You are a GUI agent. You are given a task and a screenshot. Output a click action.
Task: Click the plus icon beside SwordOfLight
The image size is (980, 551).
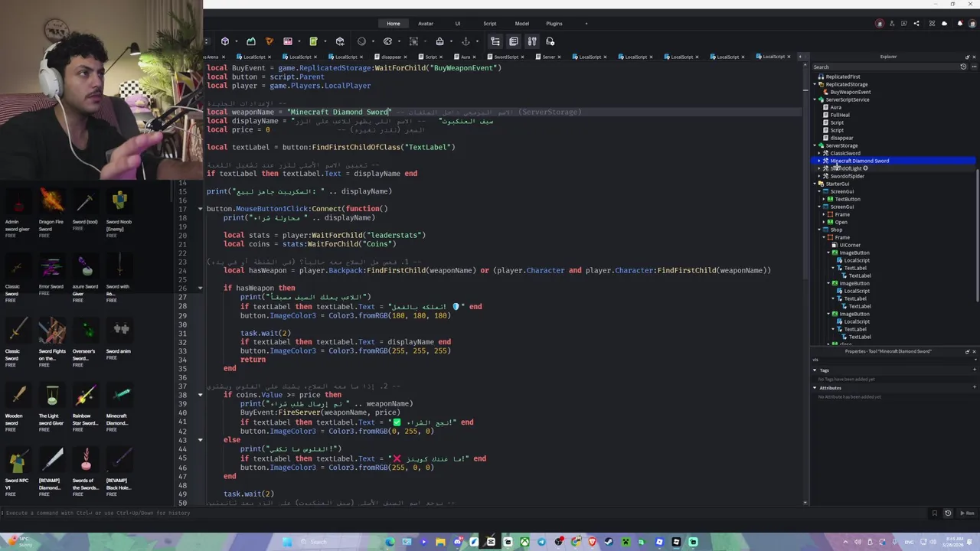[x=866, y=168]
